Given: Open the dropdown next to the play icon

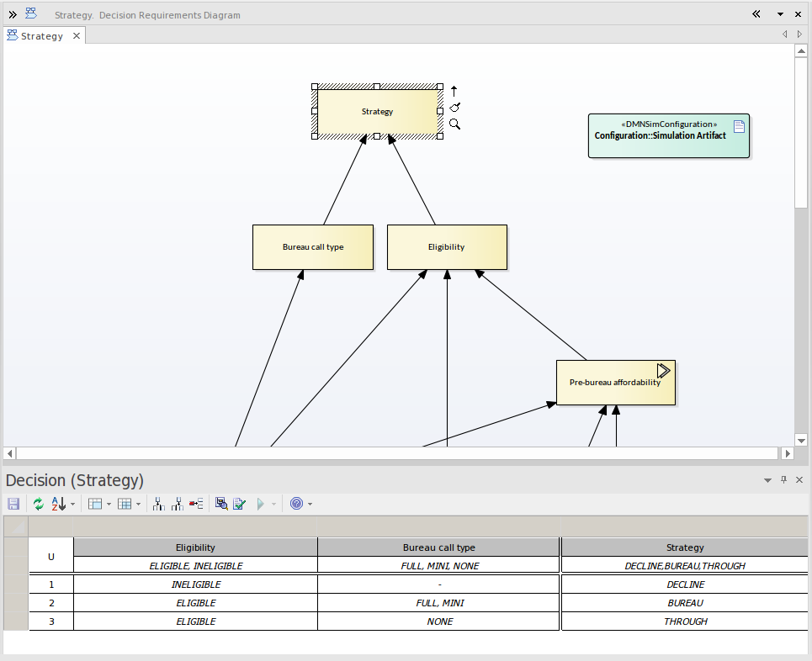Looking at the screenshot, I should tap(274, 505).
